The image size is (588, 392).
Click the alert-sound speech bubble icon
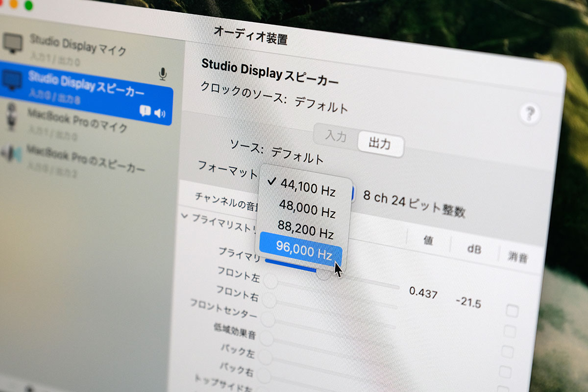tap(145, 111)
